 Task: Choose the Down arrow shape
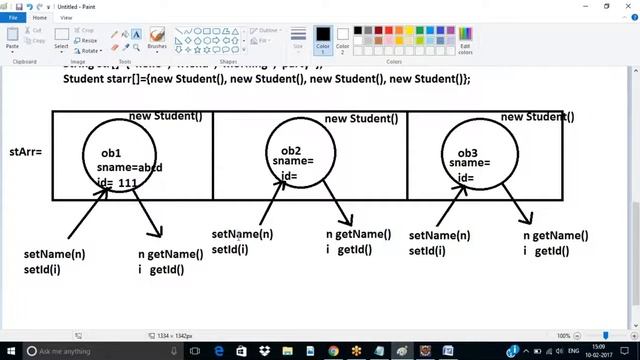179,50
